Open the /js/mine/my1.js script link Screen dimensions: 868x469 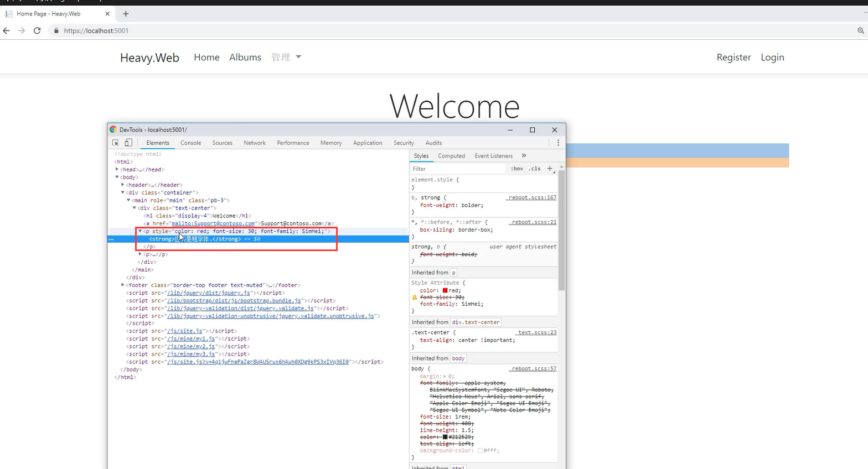(x=191, y=338)
